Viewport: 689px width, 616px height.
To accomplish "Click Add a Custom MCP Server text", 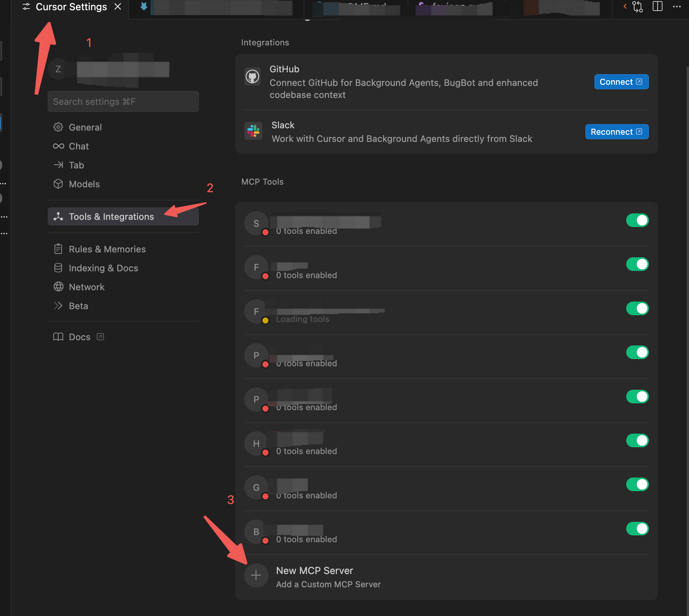I will click(328, 584).
